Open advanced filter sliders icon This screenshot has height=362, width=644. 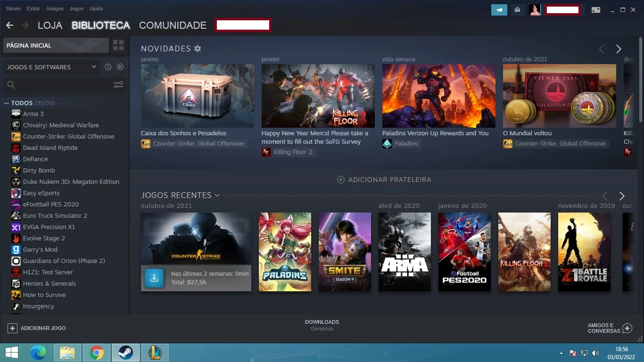(x=118, y=85)
